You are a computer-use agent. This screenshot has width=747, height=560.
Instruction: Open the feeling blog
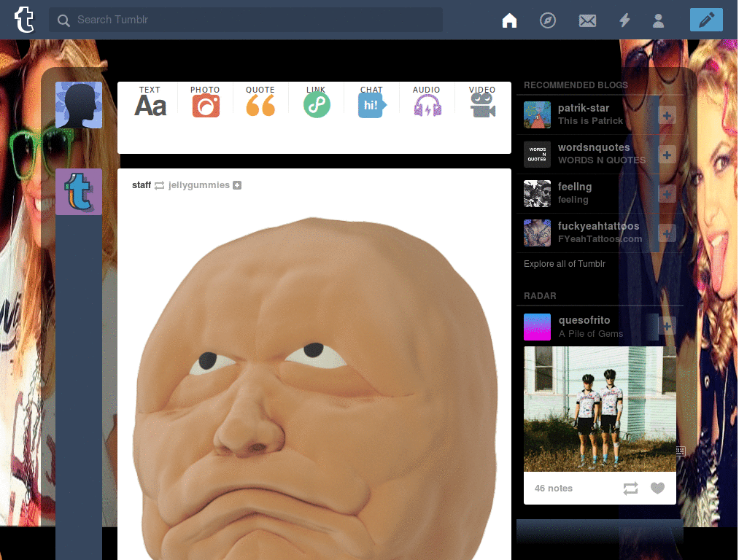click(575, 187)
